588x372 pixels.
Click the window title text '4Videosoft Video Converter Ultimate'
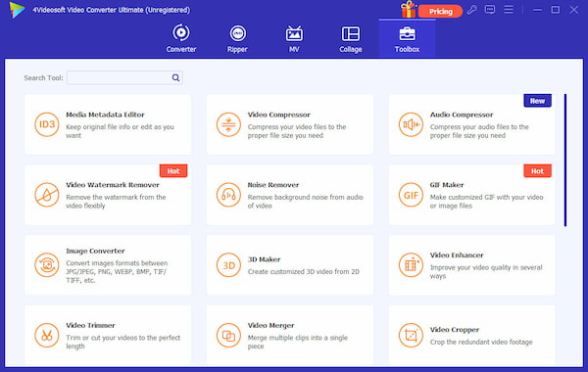(88, 10)
